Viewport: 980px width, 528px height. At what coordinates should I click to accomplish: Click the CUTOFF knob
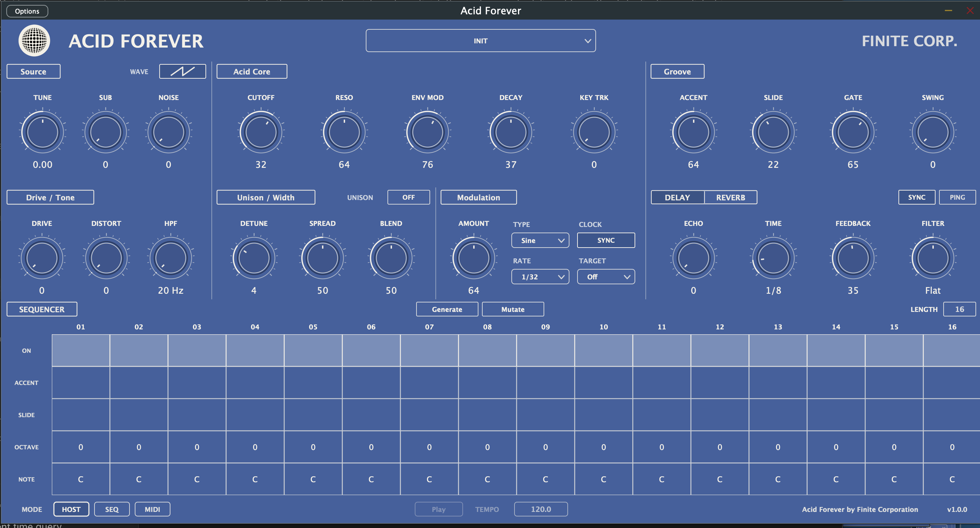pyautogui.click(x=261, y=132)
